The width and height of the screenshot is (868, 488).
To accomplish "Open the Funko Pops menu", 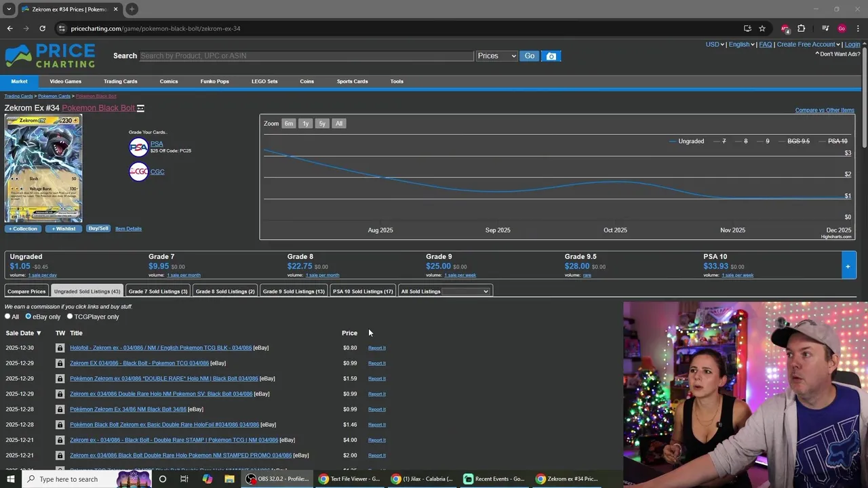I will point(214,81).
